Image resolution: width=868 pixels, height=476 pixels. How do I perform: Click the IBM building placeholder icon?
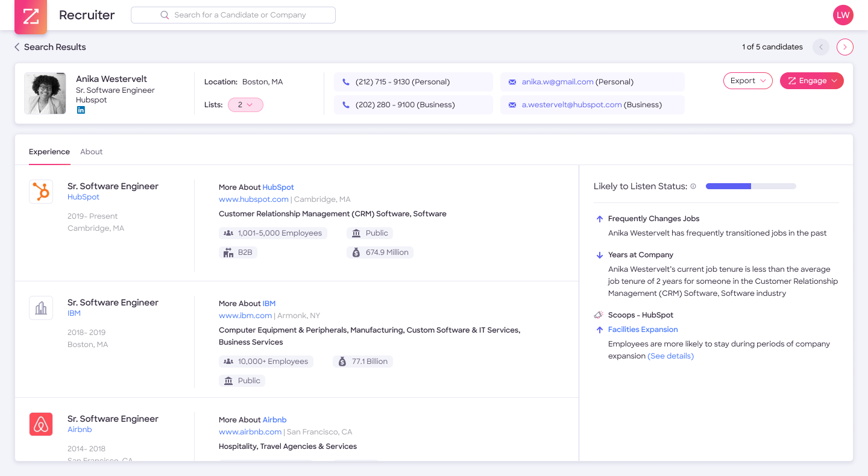[41, 308]
